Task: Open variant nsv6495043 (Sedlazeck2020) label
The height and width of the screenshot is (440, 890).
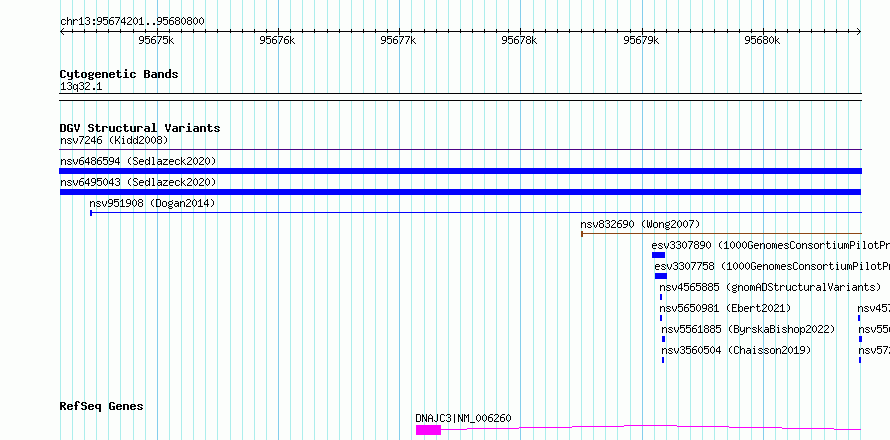Action: [138, 182]
